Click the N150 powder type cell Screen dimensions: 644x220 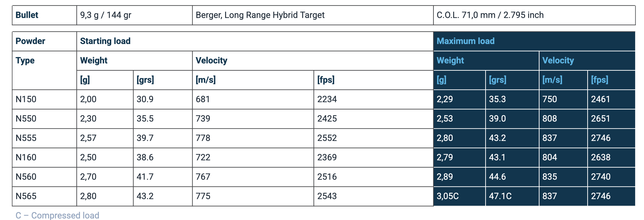pos(45,99)
